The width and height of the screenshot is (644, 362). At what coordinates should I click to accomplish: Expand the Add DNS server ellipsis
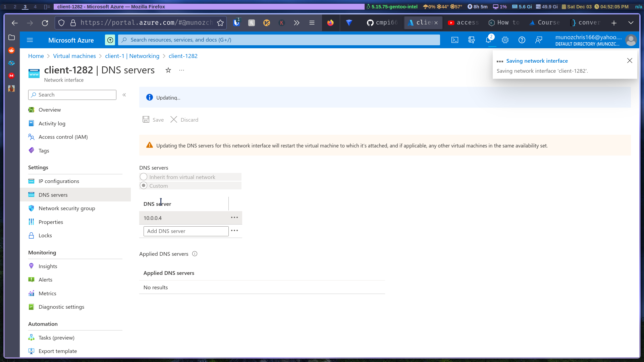click(234, 230)
